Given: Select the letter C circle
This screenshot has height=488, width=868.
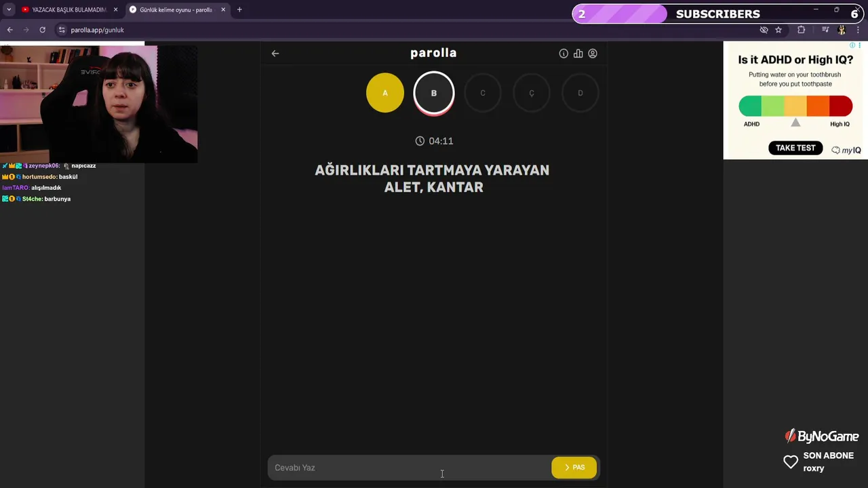Looking at the screenshot, I should click(483, 93).
